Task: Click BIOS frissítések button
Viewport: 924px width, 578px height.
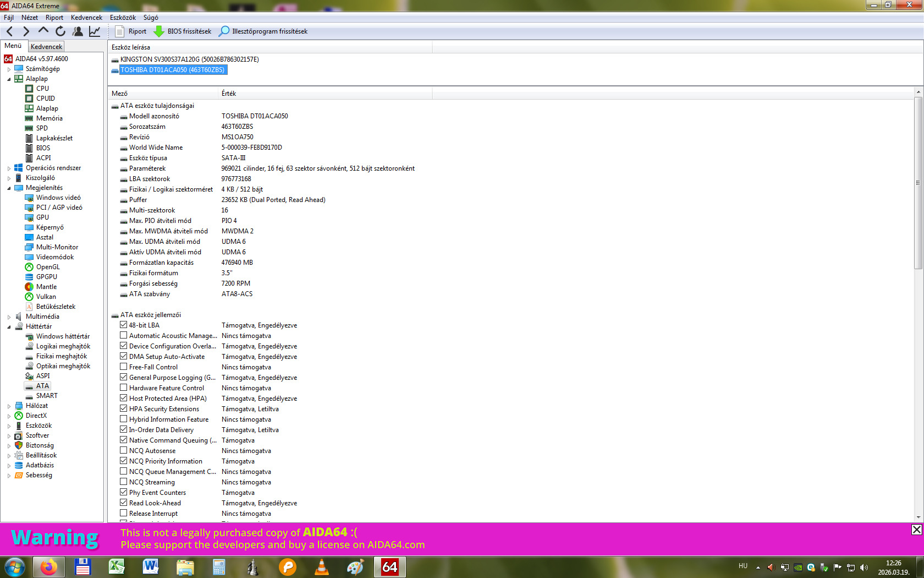Action: (183, 31)
